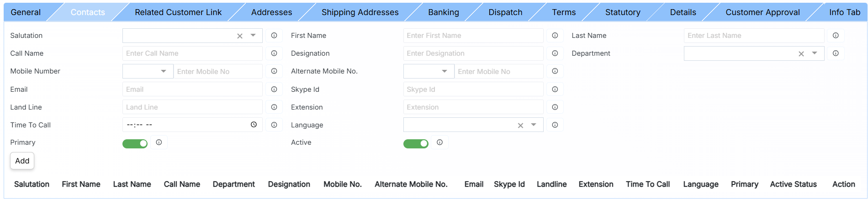Go to the Customer Approval tab
The height and width of the screenshot is (200, 868).
pos(762,12)
